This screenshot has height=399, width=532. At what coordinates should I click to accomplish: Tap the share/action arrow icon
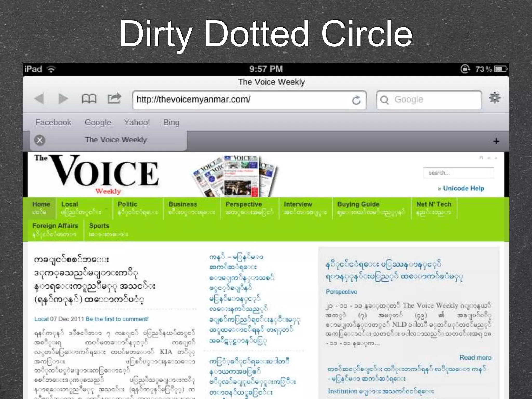tap(115, 98)
